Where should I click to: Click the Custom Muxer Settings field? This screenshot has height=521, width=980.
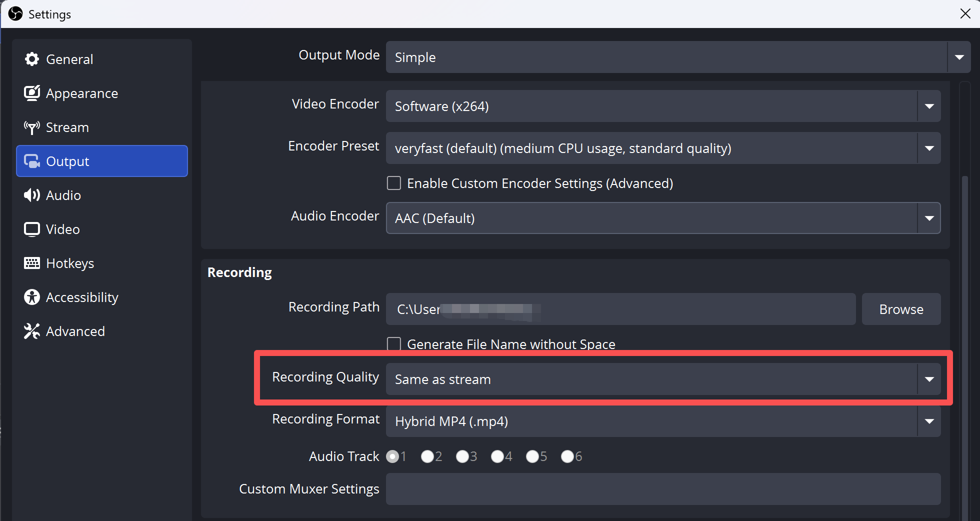[663, 489]
